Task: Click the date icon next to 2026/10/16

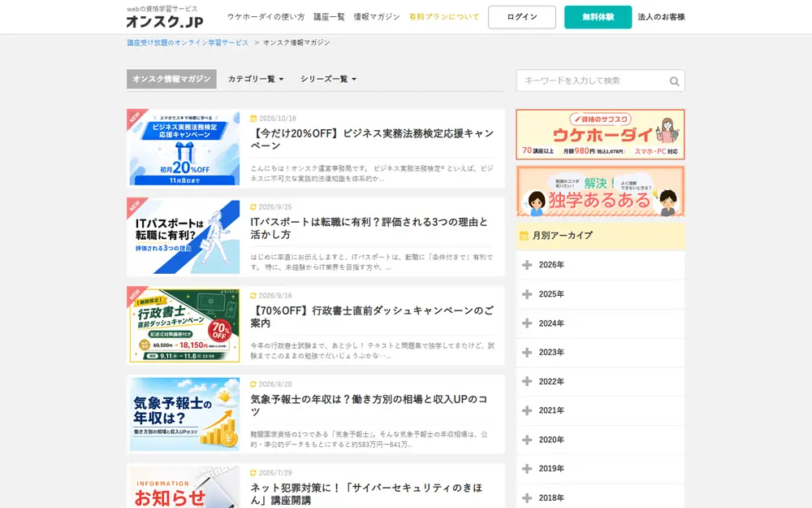Action: pyautogui.click(x=253, y=118)
